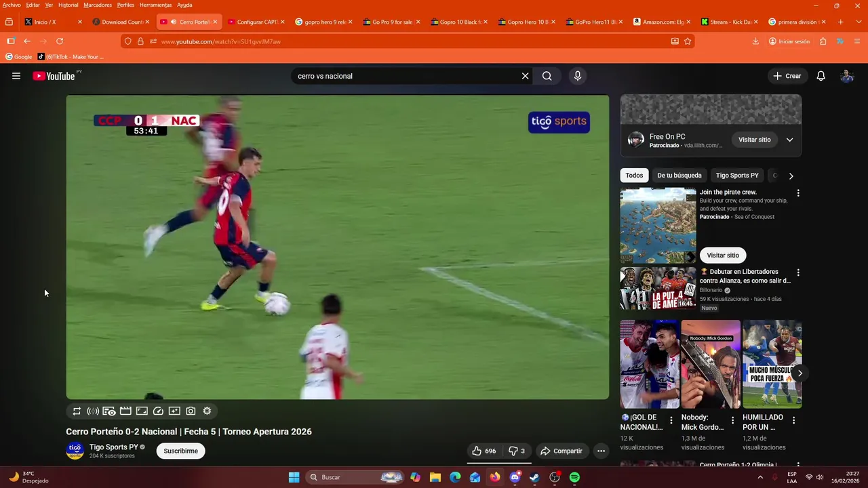The image size is (868, 488).
Task: Submit the YouTube search magnifier button
Action: (547, 76)
